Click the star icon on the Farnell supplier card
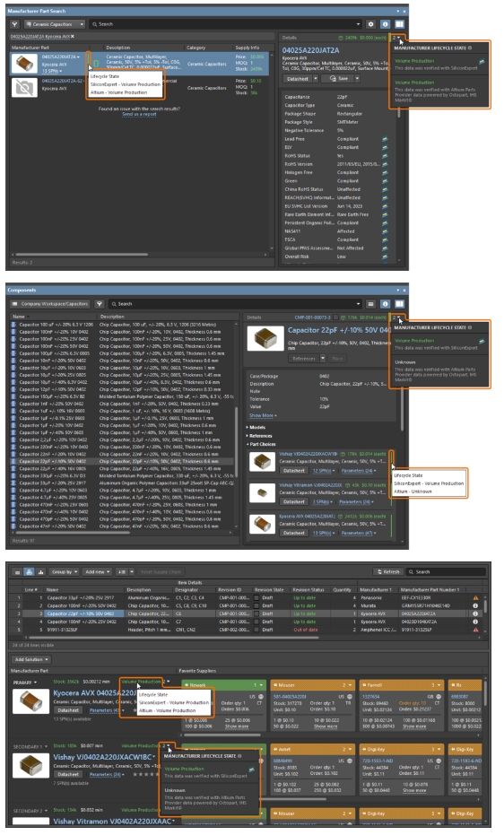The image size is (504, 835). 365,685
